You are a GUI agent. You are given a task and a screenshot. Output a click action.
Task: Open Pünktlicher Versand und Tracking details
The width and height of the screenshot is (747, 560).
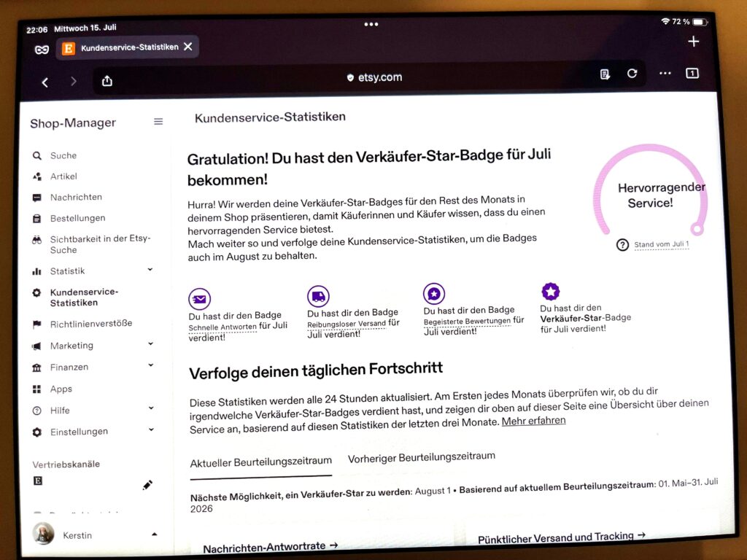click(562, 537)
